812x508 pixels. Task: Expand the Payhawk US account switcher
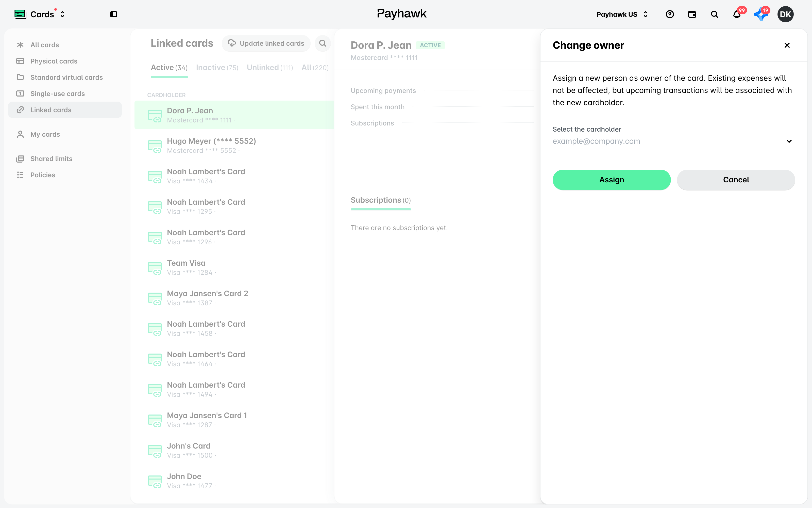[646, 14]
